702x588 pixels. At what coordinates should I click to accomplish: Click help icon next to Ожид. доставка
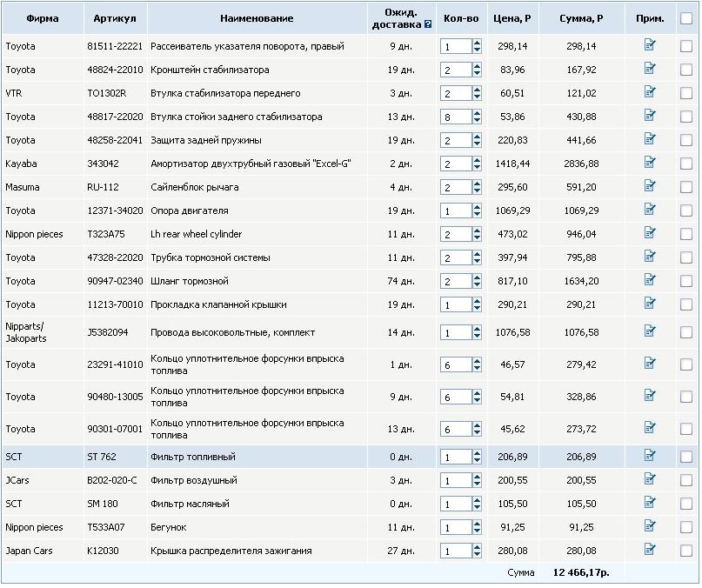(x=428, y=24)
